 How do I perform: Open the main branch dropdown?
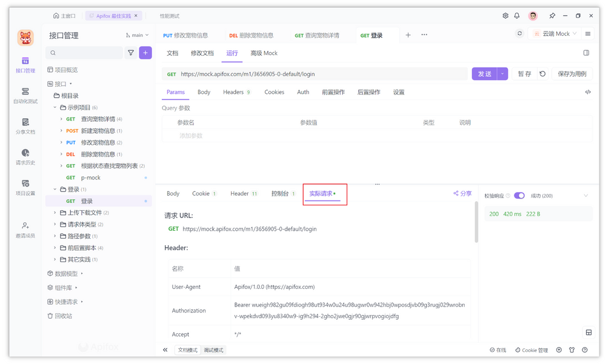(x=137, y=35)
